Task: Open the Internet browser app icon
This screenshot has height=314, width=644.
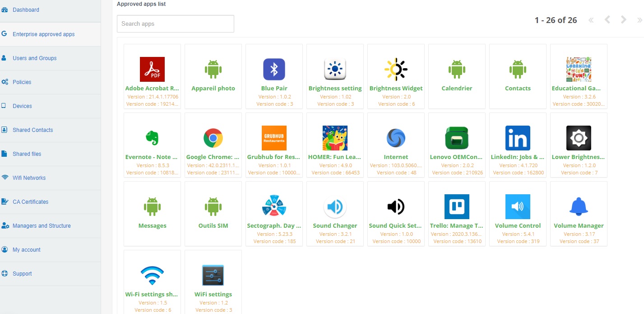Action: pos(396,138)
